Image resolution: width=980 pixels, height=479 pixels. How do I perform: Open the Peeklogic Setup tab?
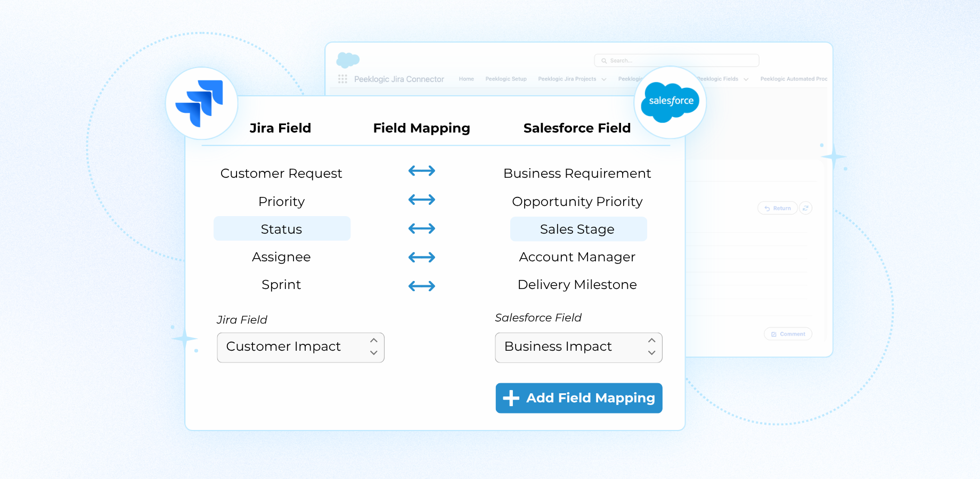pyautogui.click(x=506, y=79)
